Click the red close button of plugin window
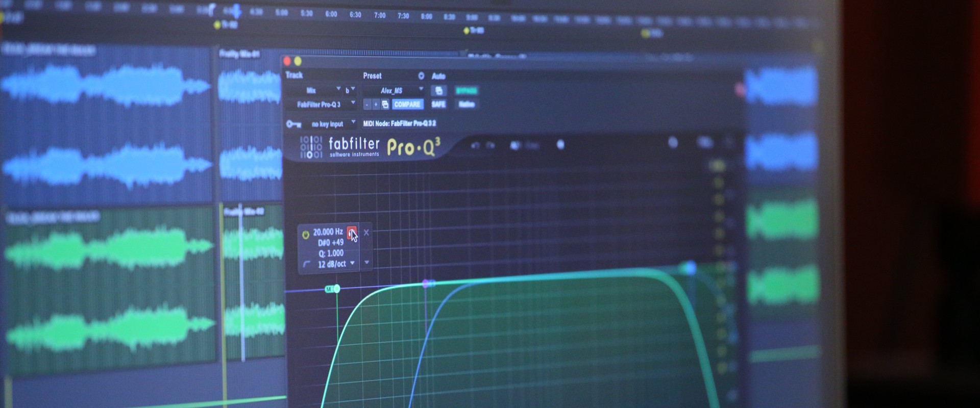This screenshot has height=408, width=980. click(x=287, y=61)
